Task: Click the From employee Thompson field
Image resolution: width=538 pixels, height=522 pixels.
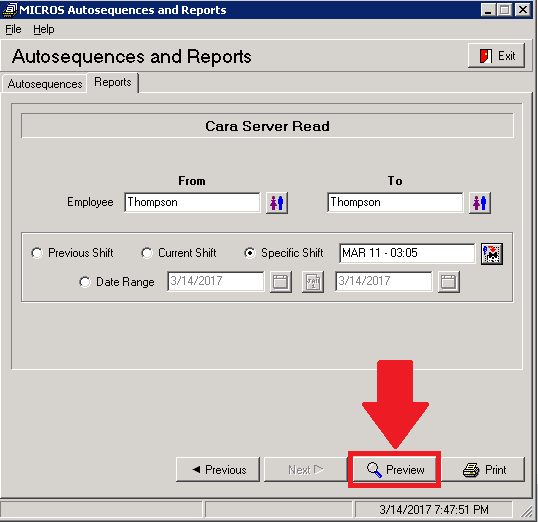Action: point(192,202)
